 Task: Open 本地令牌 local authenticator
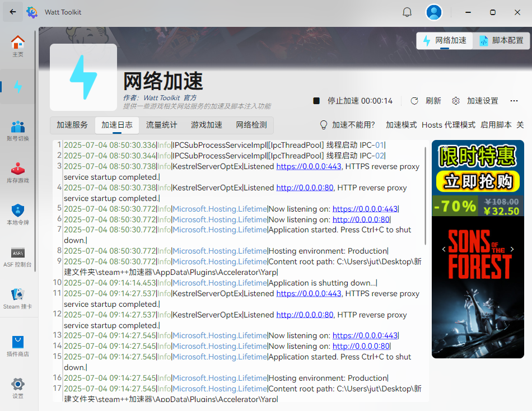[18, 215]
